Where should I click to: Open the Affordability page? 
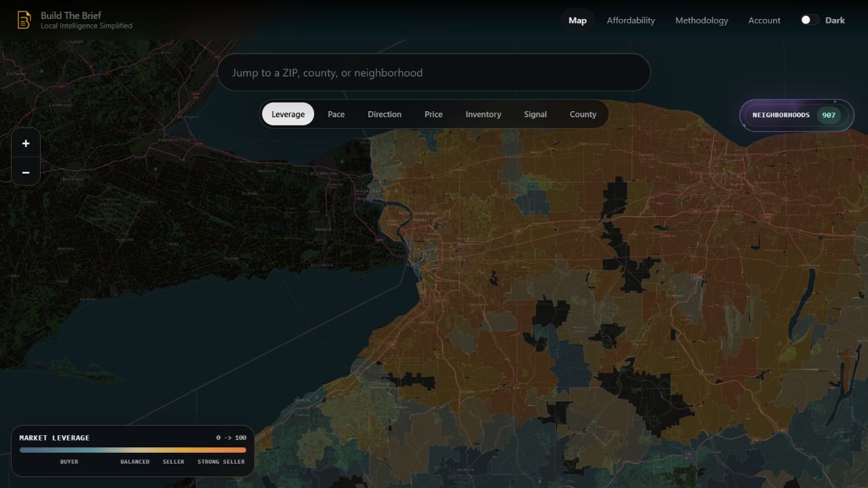631,20
